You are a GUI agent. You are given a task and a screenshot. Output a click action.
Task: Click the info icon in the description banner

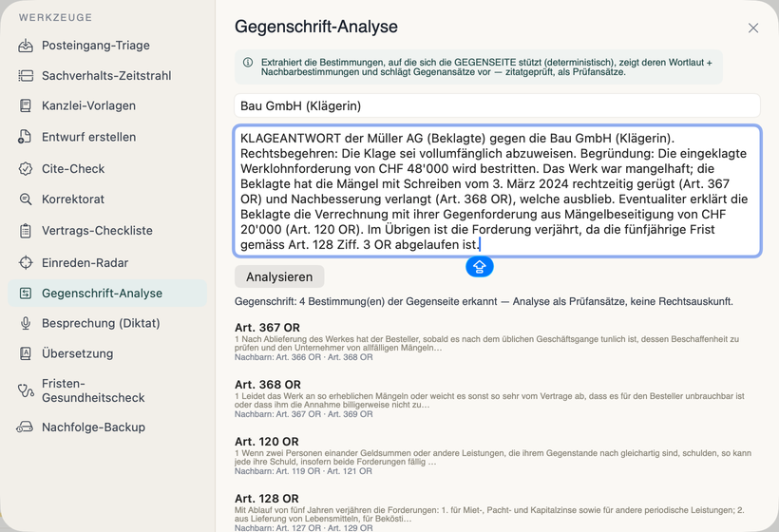coord(247,63)
